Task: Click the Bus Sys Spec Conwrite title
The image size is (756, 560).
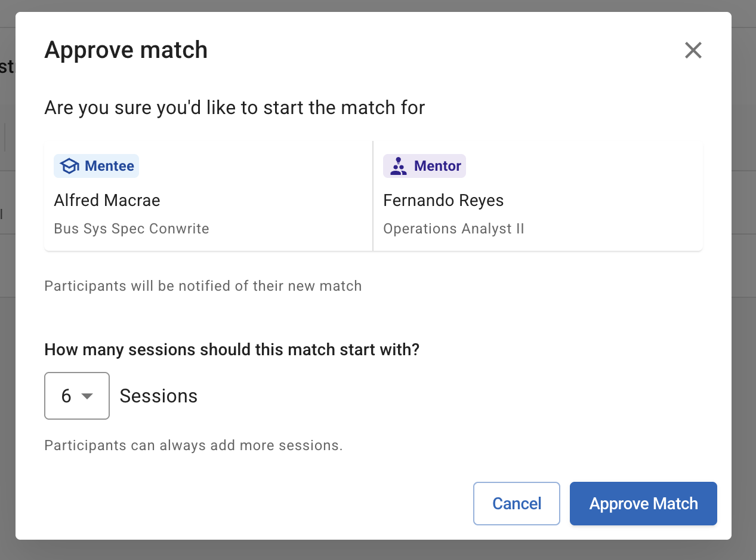Action: click(131, 229)
